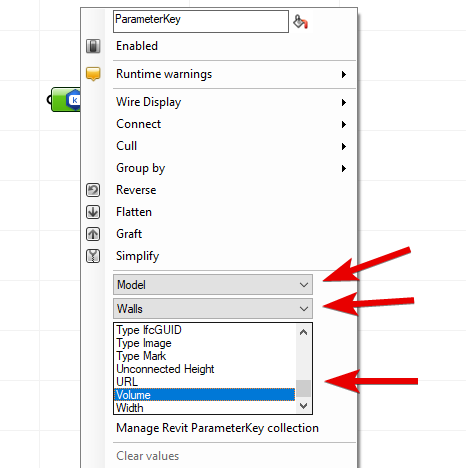Click the Flatten down-arrow icon

pos(93,212)
